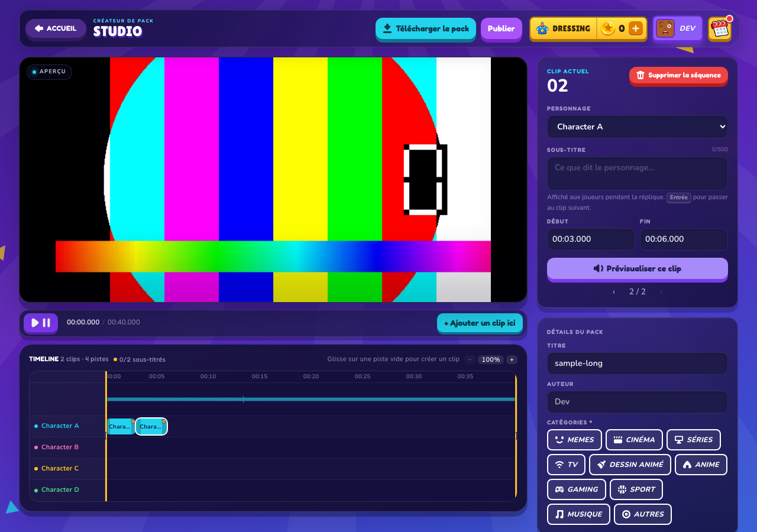
Task: Toggle the play/pause button
Action: [x=41, y=323]
